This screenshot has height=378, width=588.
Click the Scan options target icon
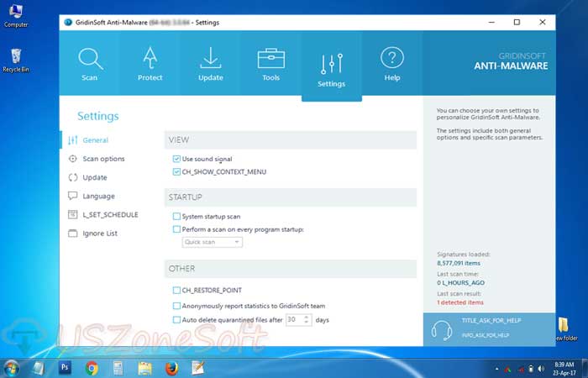point(73,159)
